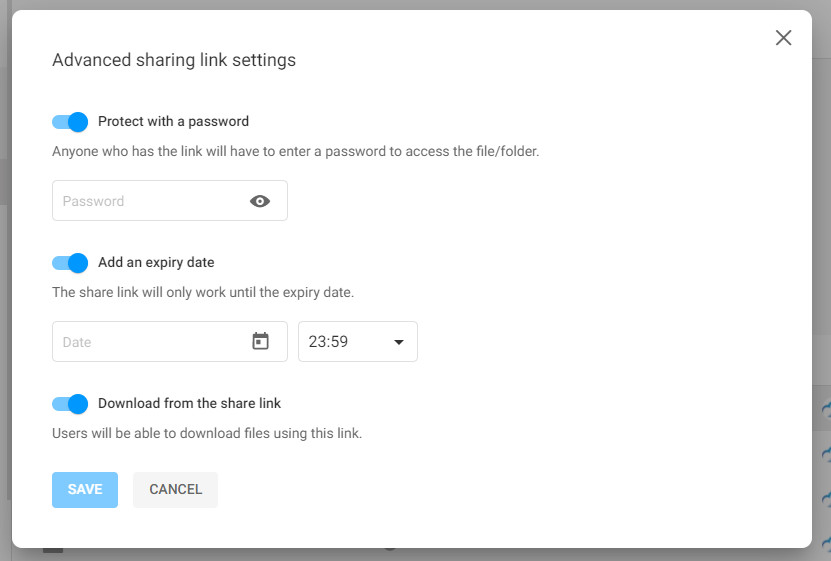Viewport: 831px width, 561px height.
Task: Open the calendar date picker icon
Action: tap(260, 341)
